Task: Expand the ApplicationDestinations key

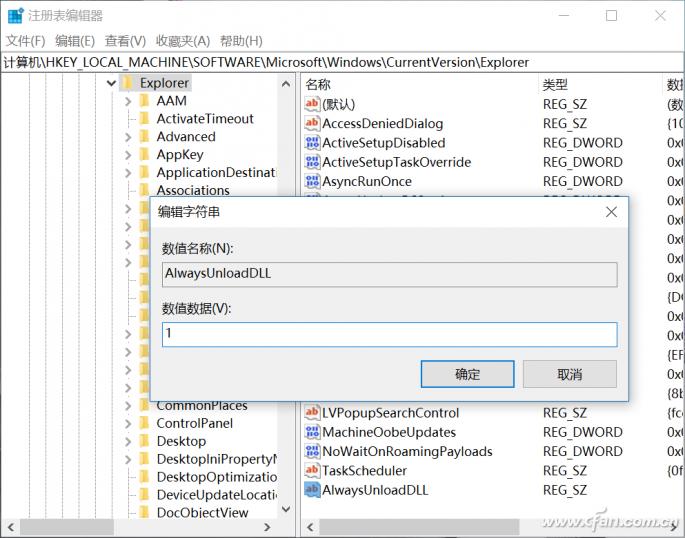Action: click(128, 173)
